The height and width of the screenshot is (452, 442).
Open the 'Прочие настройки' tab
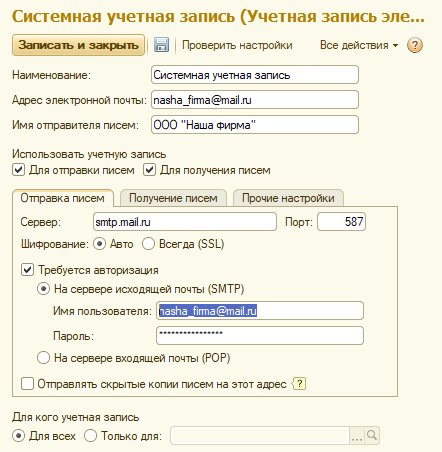(288, 198)
